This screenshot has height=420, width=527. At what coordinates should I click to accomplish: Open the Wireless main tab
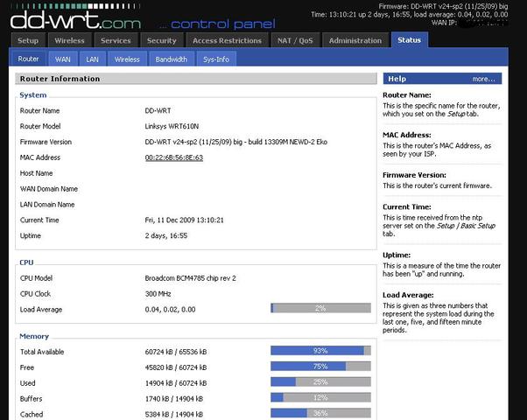pos(69,40)
